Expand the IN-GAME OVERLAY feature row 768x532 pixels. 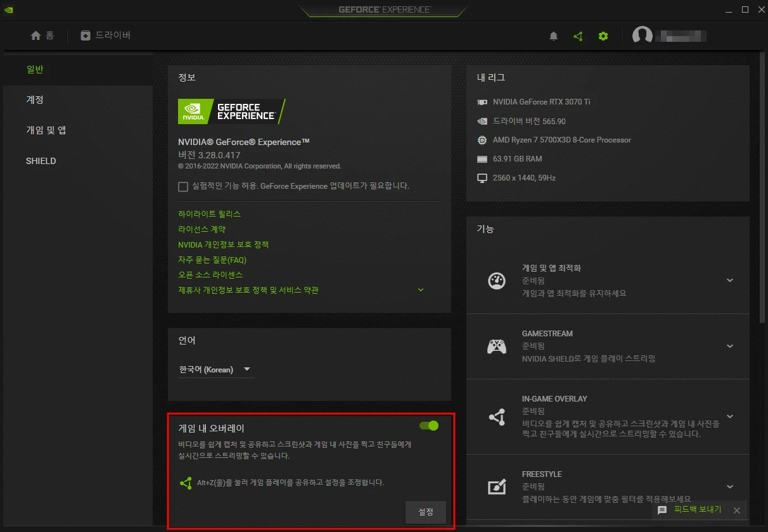(x=730, y=416)
